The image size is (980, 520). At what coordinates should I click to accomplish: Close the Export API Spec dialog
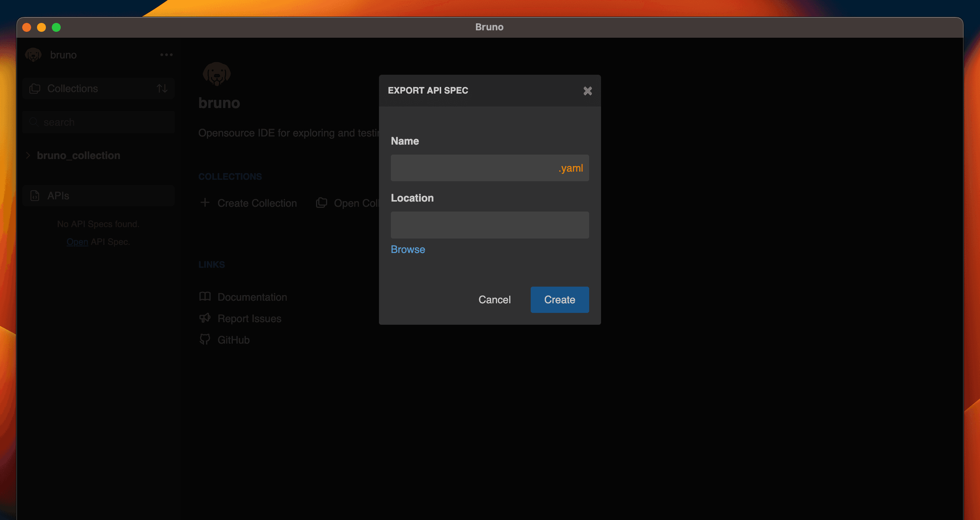[x=587, y=91]
